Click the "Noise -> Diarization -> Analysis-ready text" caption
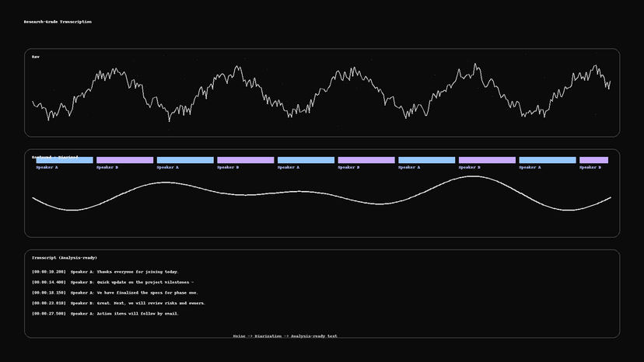644x362 pixels. coord(285,336)
